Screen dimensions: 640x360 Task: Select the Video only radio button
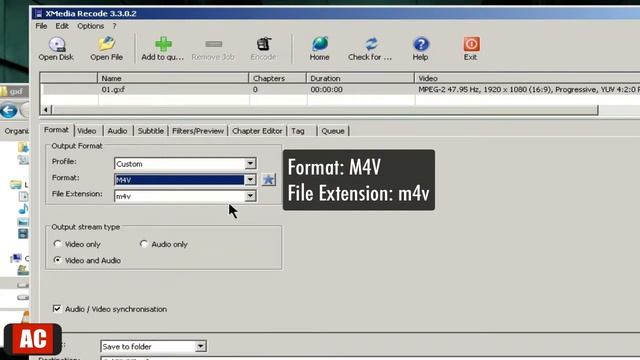pyautogui.click(x=58, y=244)
